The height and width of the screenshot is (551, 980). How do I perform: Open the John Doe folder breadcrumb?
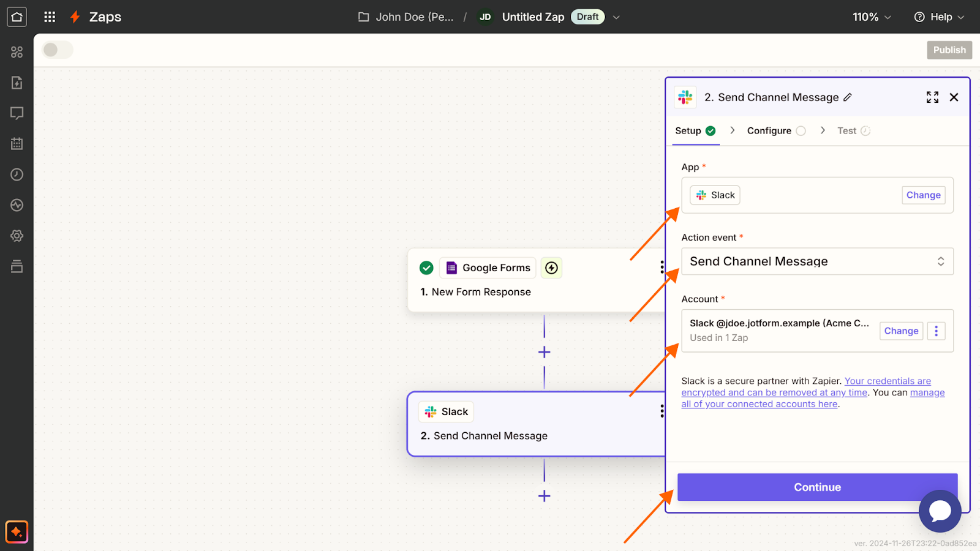(x=406, y=17)
